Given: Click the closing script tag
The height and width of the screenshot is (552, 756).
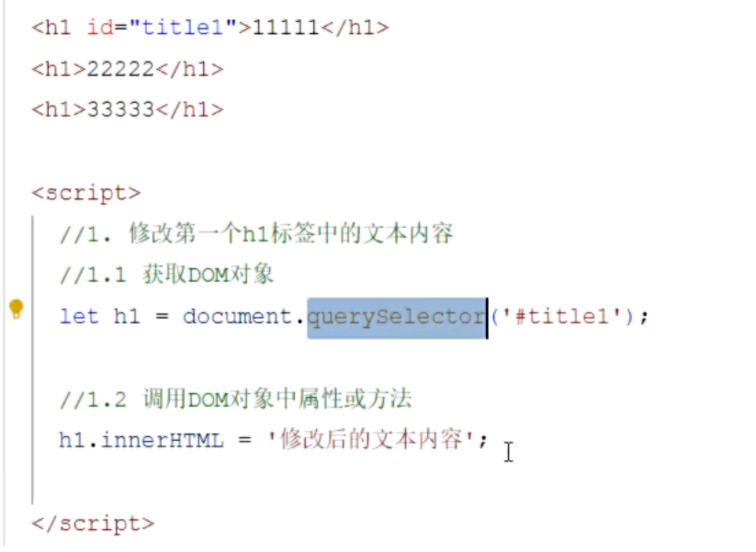Looking at the screenshot, I should coord(93,524).
